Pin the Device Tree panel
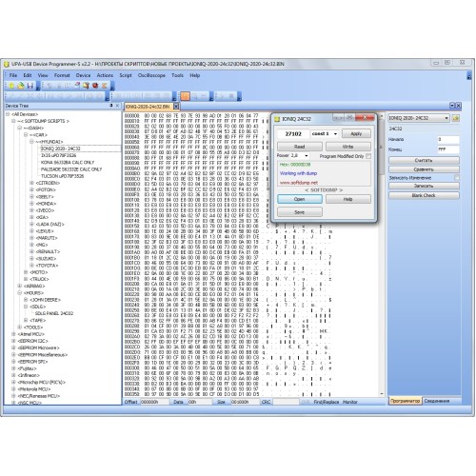 (111, 106)
